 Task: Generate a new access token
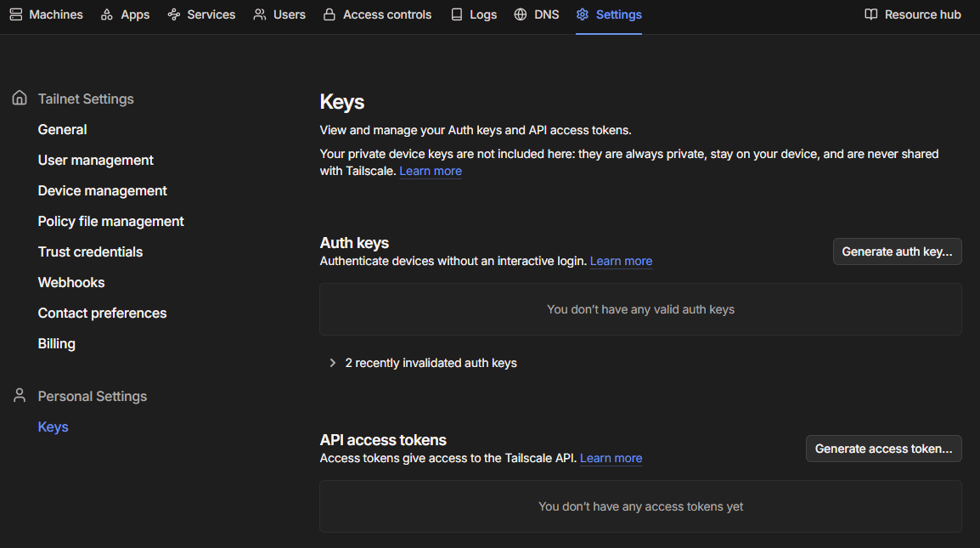[x=884, y=449]
